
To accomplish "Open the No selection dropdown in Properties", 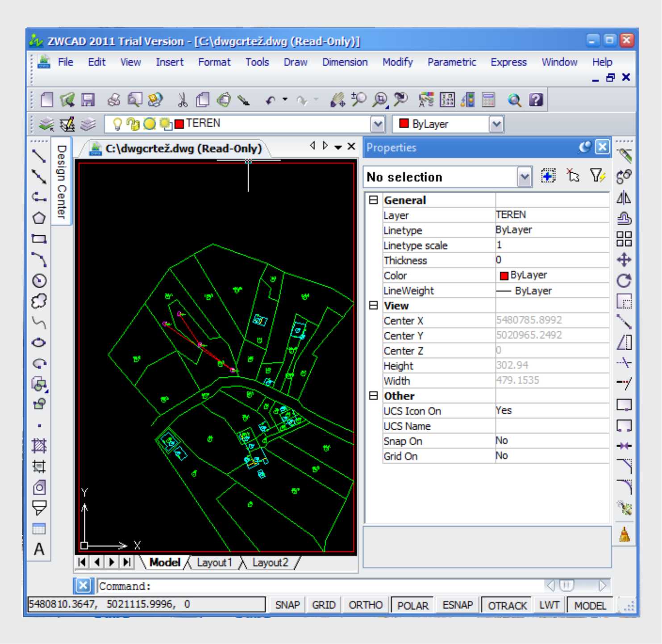I will pos(525,177).
